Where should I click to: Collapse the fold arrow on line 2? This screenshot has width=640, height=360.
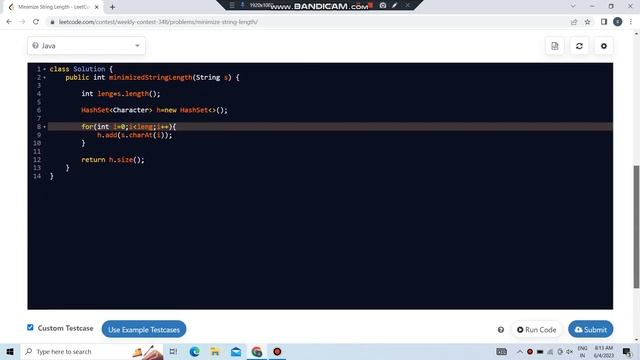pyautogui.click(x=44, y=78)
